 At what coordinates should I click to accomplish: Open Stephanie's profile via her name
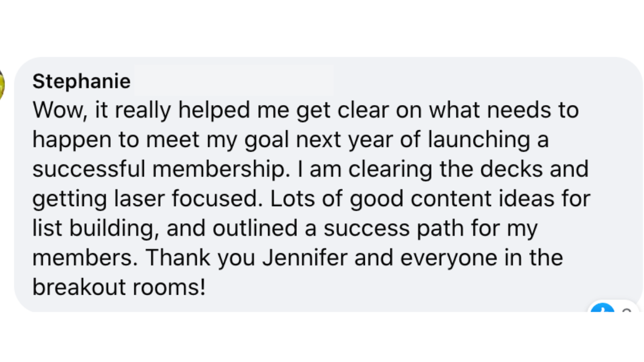[82, 81]
